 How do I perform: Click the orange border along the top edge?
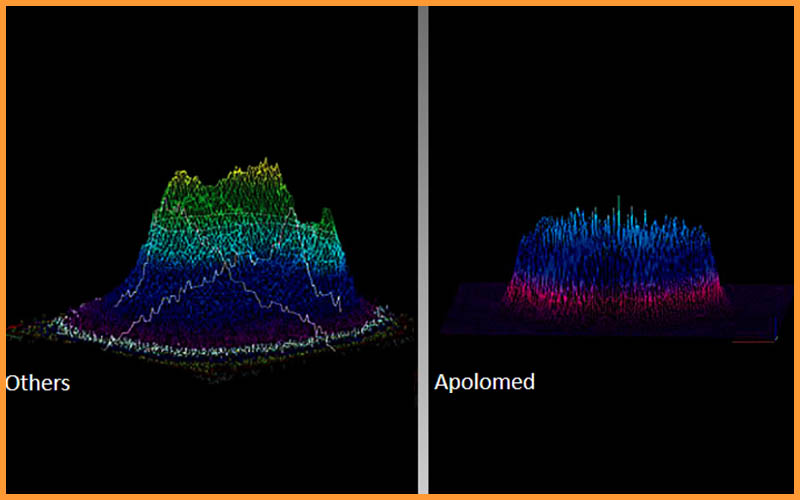click(x=400, y=3)
